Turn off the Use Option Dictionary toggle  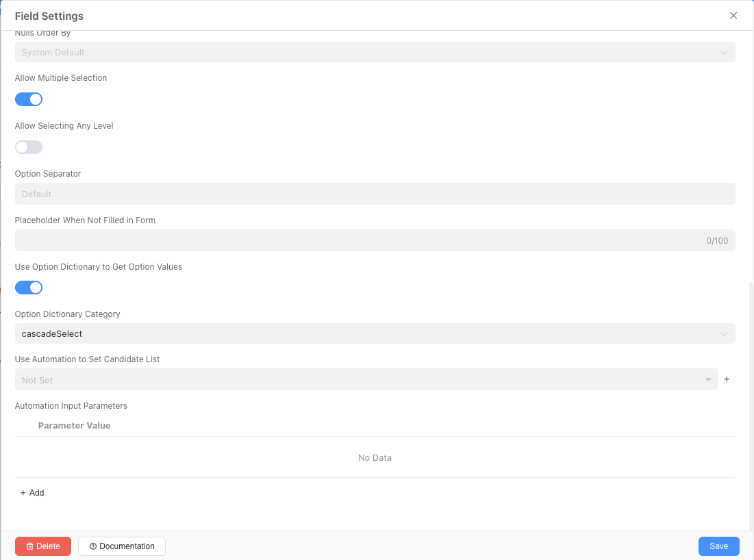29,288
